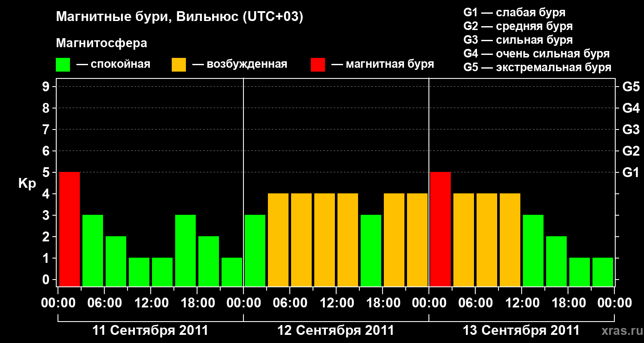Click the Kp axis value 7
The image size is (644, 343).
tap(47, 129)
